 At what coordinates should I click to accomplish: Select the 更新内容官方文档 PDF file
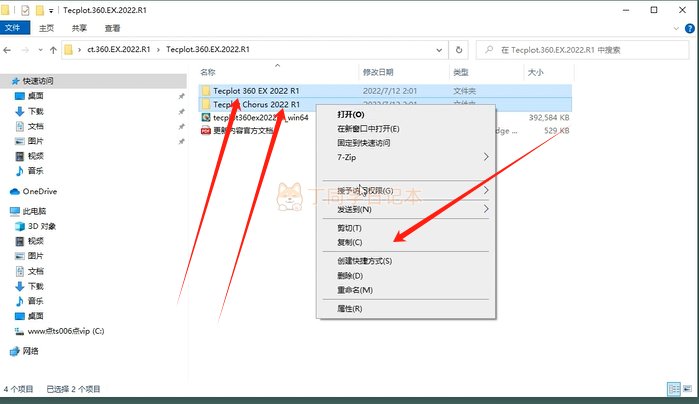point(243,131)
